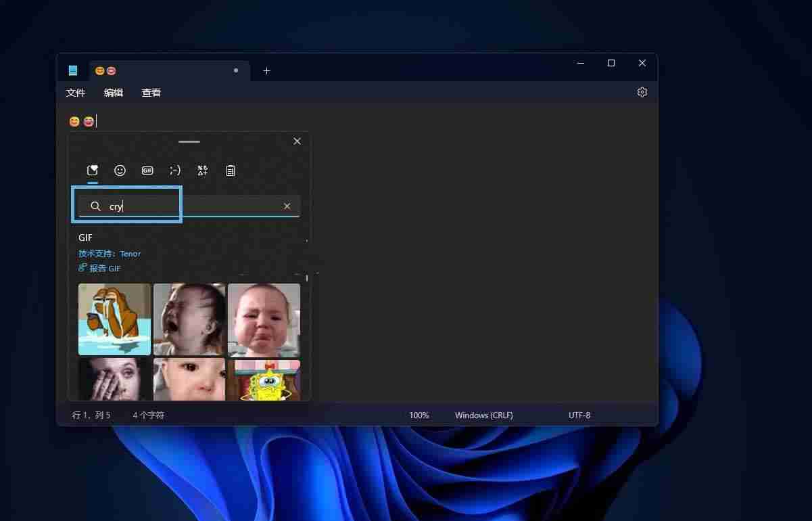
Task: Open the 文件 menu
Action: click(75, 92)
